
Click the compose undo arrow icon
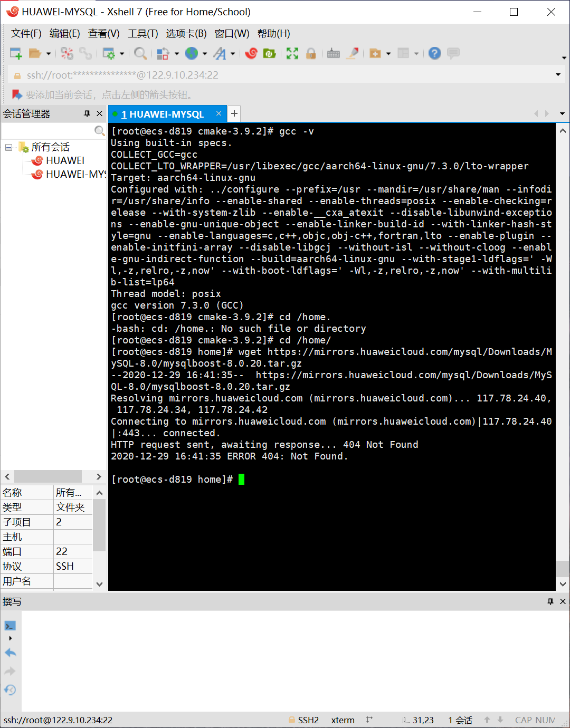10,653
